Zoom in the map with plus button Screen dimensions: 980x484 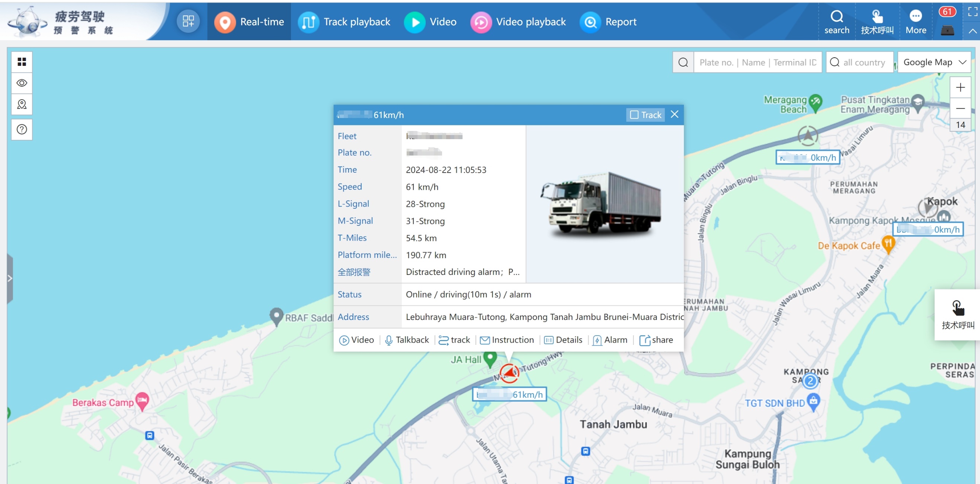coord(960,88)
